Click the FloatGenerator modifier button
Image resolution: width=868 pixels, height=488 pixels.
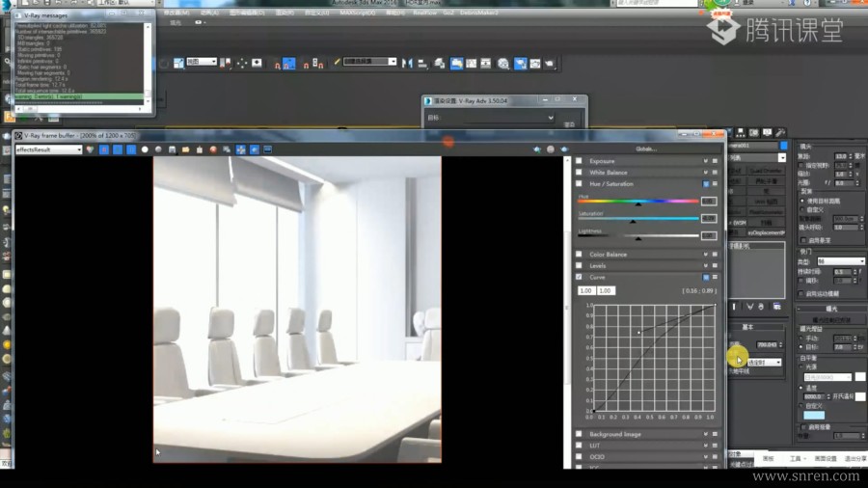766,211
